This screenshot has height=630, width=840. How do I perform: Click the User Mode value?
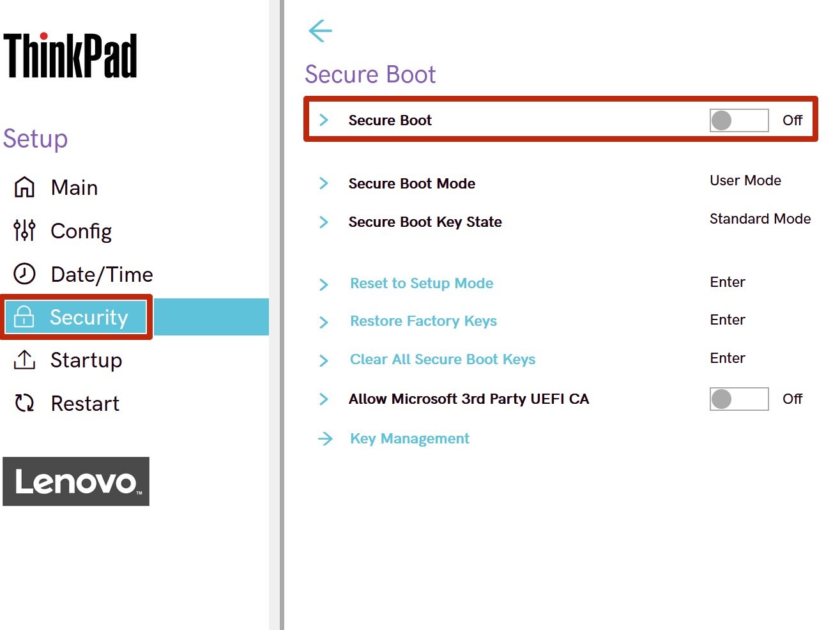(745, 181)
